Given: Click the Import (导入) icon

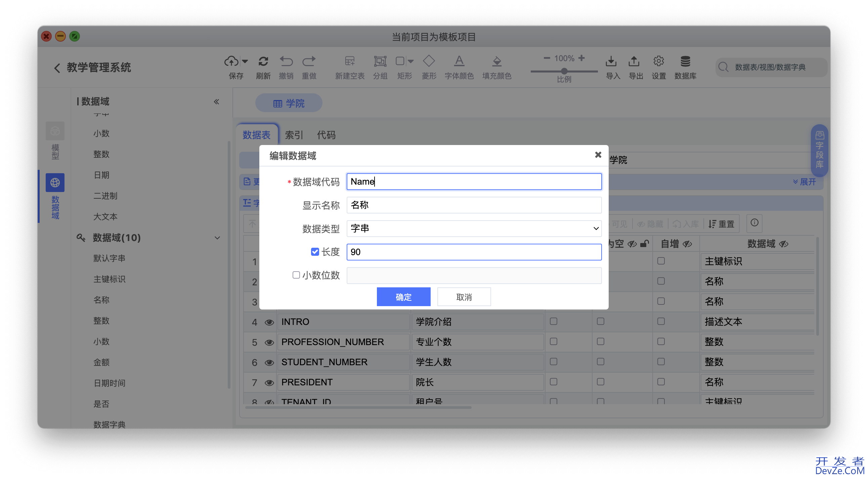Looking at the screenshot, I should (611, 61).
